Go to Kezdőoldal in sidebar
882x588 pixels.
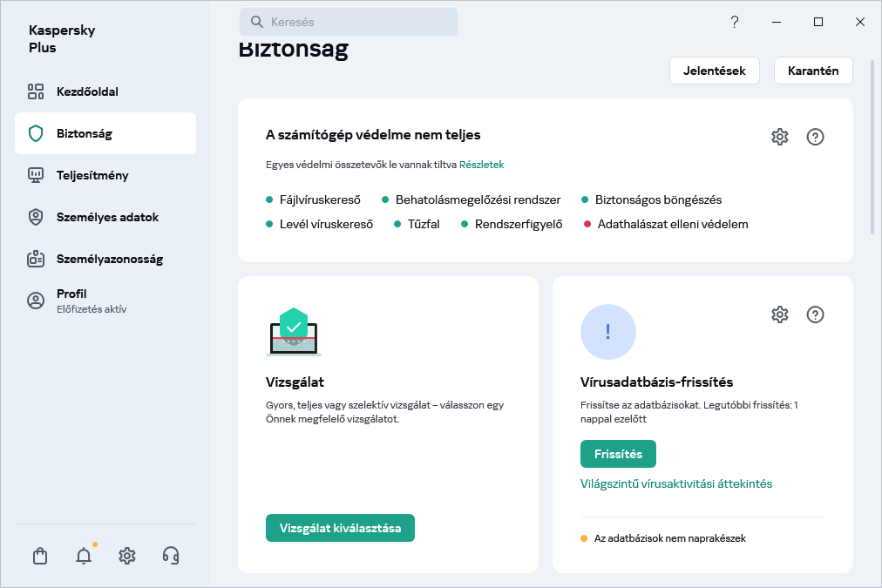coord(87,91)
